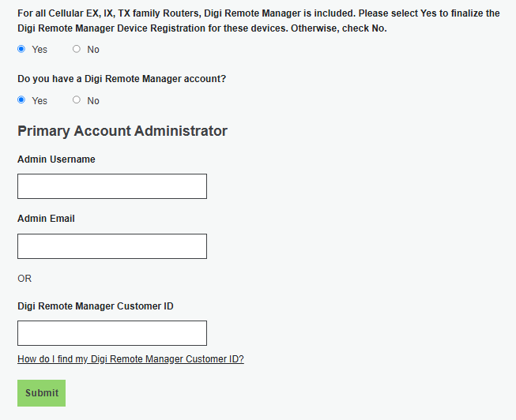This screenshot has height=420, width=516.
Task: Select No radio for Device Registration
Action: coord(77,49)
